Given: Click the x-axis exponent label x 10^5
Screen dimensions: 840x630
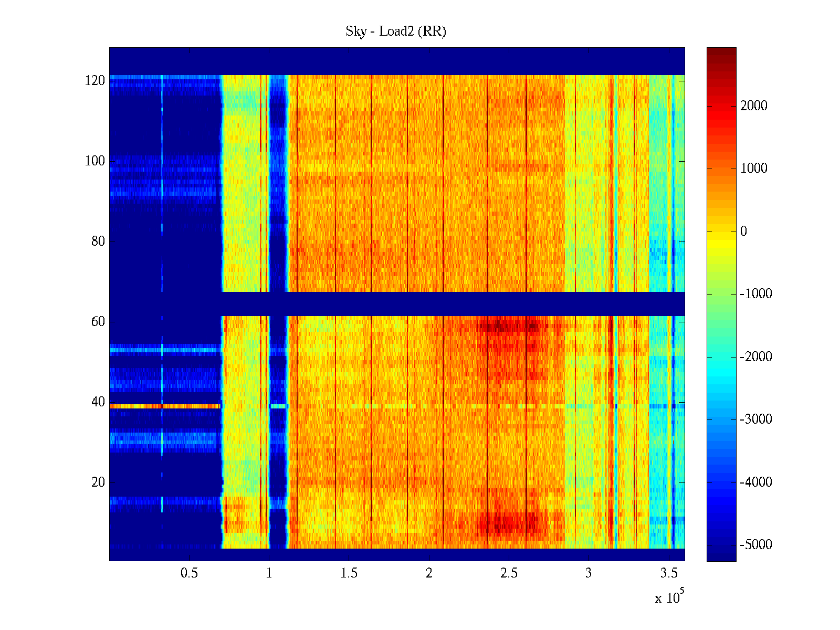Looking at the screenshot, I should 669,597.
